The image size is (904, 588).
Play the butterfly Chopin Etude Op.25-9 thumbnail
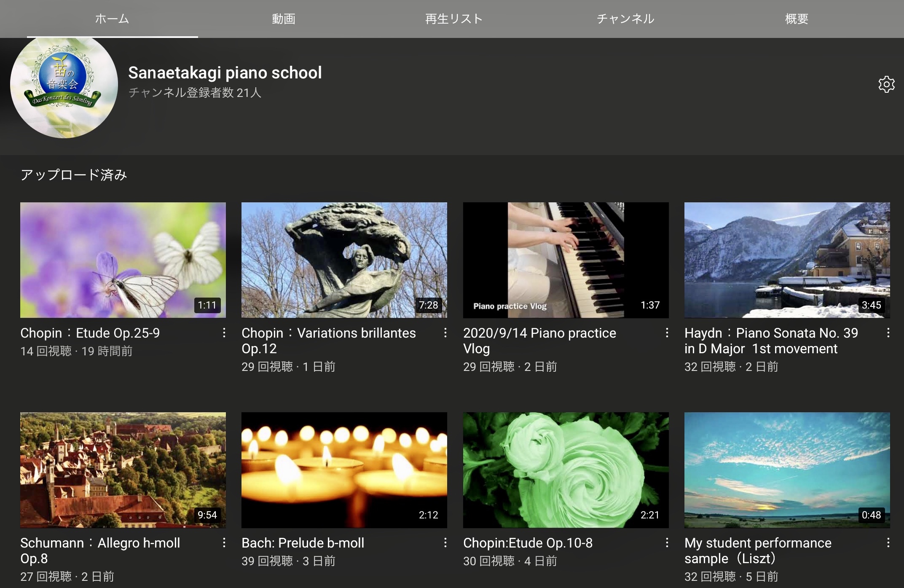(123, 260)
